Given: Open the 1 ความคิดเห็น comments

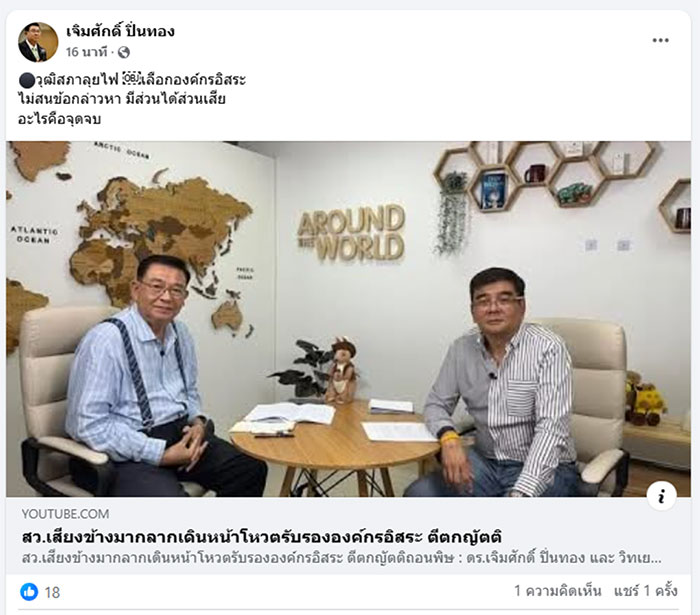Looking at the screenshot, I should (558, 591).
